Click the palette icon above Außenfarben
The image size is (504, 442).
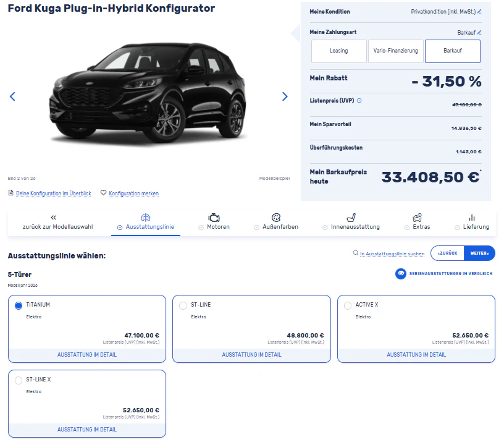point(276,218)
